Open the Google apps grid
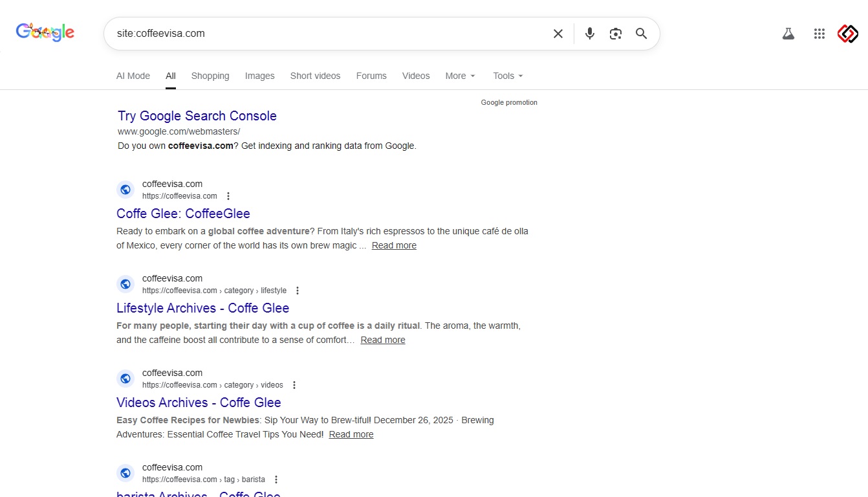 click(x=819, y=34)
